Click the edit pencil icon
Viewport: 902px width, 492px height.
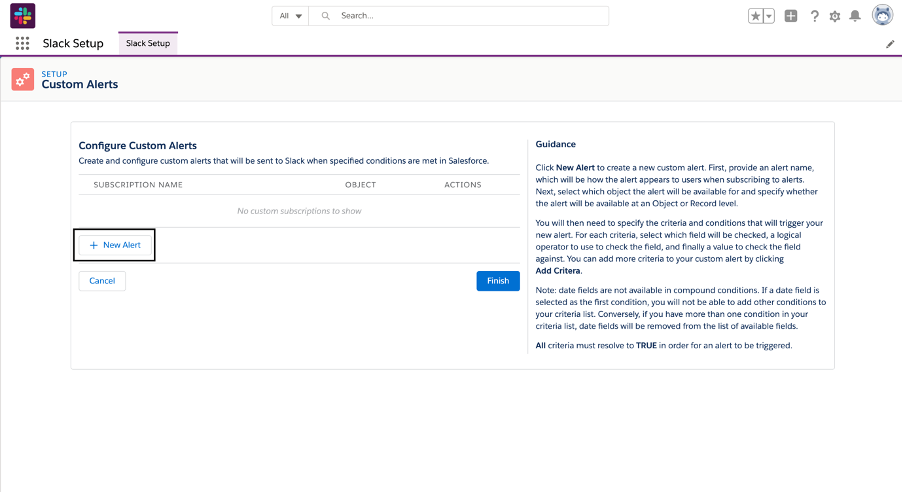pyautogui.click(x=890, y=44)
